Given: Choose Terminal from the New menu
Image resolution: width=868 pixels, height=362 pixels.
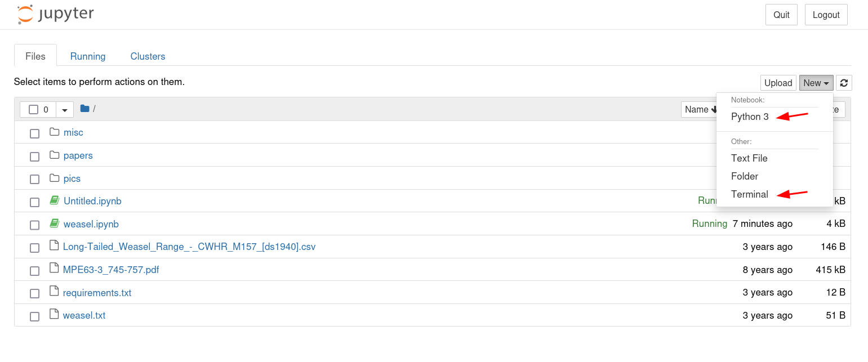Looking at the screenshot, I should tap(749, 194).
